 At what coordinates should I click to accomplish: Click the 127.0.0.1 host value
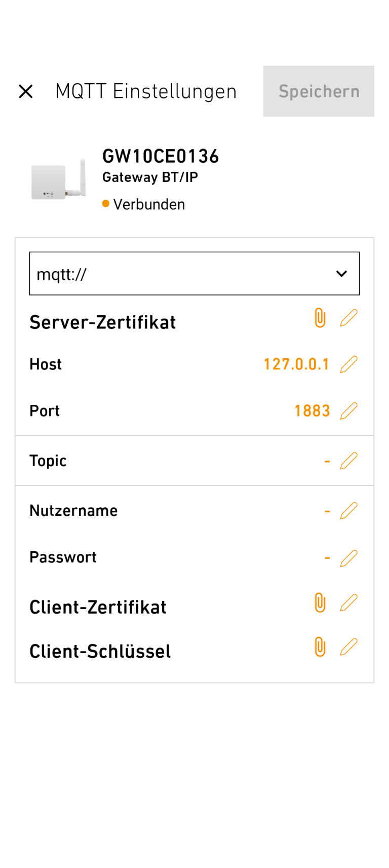[x=296, y=364]
